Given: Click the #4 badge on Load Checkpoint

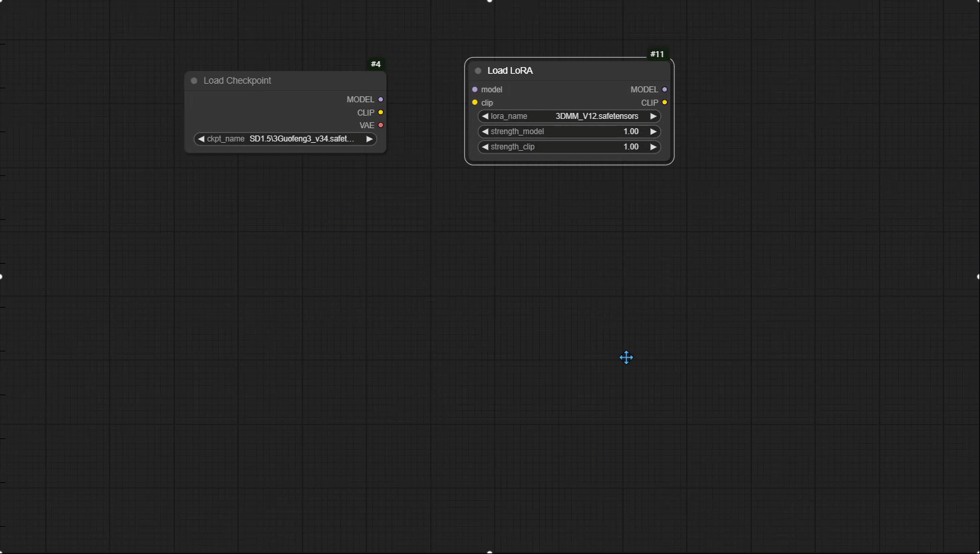Looking at the screenshot, I should (x=376, y=64).
